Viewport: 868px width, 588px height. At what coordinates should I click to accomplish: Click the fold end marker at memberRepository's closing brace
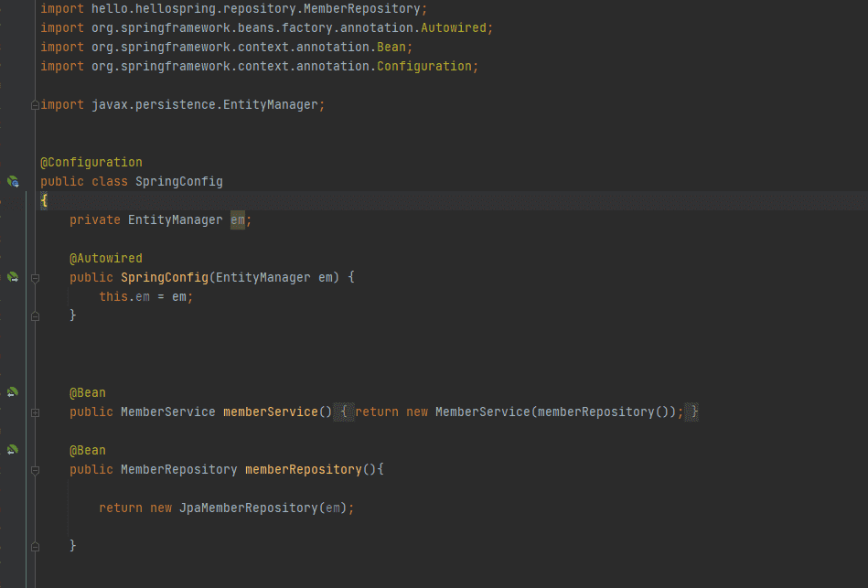click(35, 547)
